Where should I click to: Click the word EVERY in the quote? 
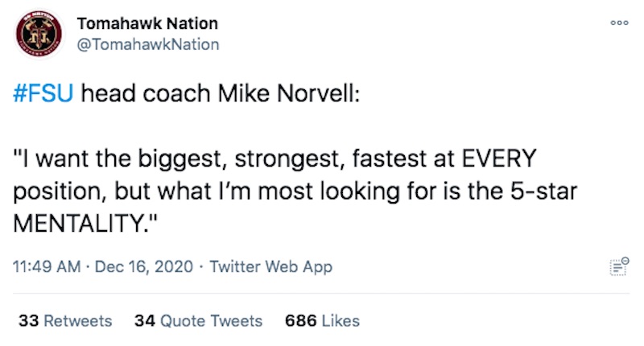point(499,159)
